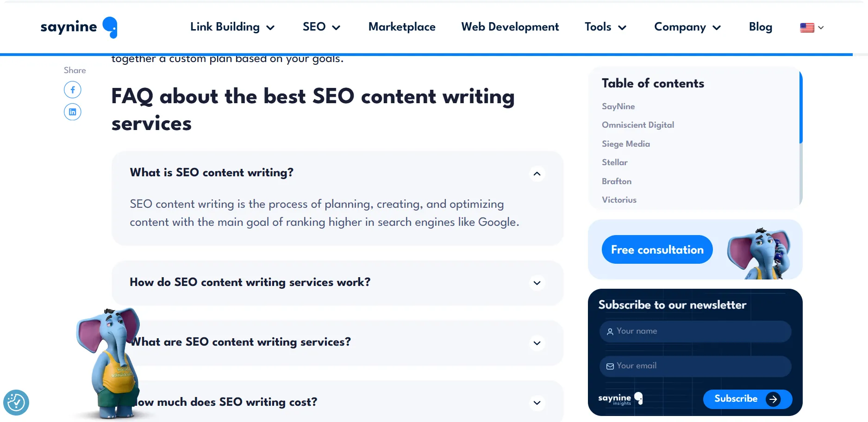This screenshot has width=868, height=422.
Task: Open the Company dropdown menu
Action: click(x=687, y=27)
